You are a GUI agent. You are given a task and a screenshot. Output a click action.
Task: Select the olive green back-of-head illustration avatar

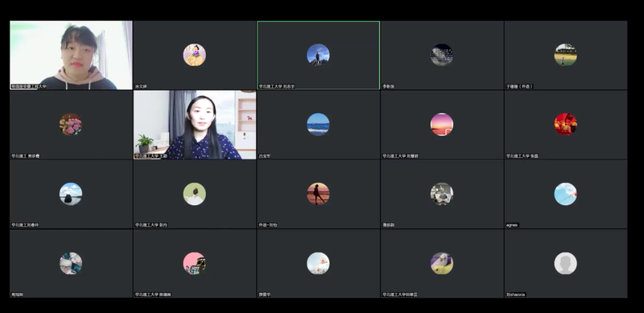tap(194, 194)
